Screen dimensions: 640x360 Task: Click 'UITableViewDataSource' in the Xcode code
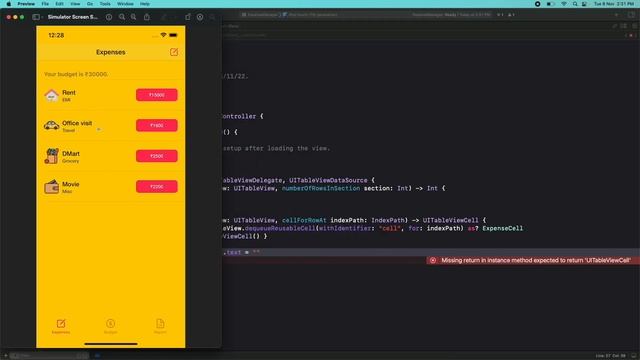pyautogui.click(x=328, y=180)
